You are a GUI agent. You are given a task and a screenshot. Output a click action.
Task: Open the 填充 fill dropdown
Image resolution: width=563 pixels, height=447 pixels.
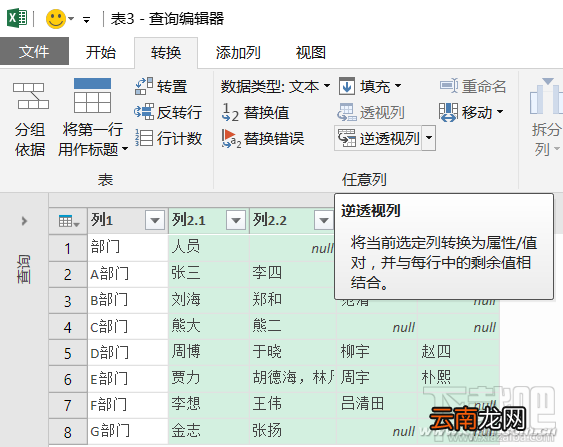click(x=370, y=86)
